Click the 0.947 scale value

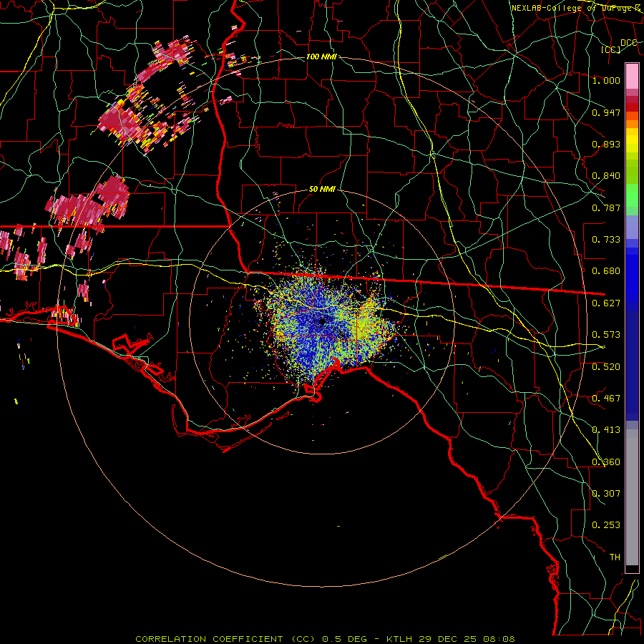[x=606, y=112]
